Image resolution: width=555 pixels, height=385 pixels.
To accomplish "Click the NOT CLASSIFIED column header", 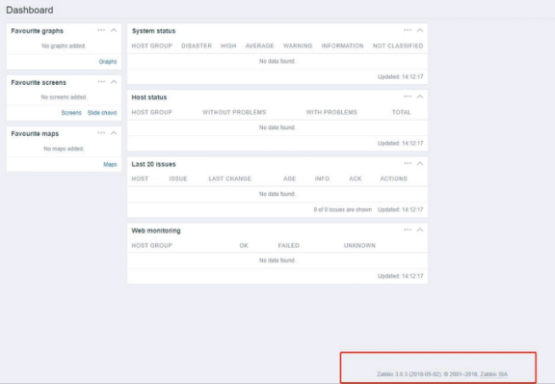I will point(398,46).
